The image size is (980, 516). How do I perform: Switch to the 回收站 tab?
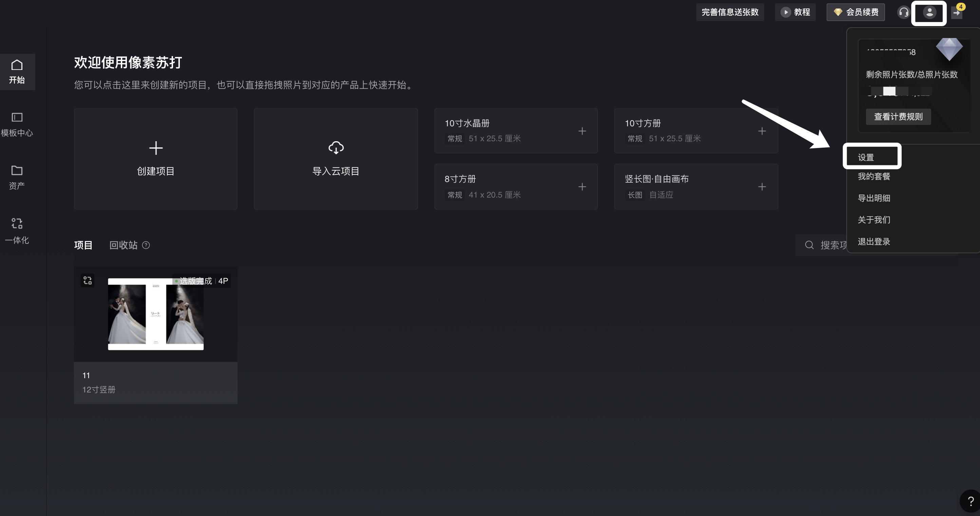click(123, 245)
